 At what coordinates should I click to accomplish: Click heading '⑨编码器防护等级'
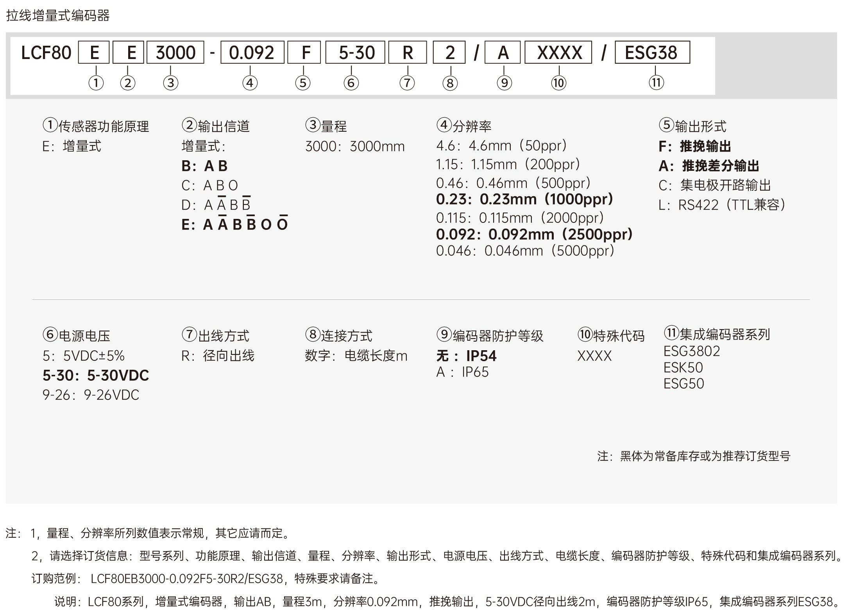pos(490,335)
